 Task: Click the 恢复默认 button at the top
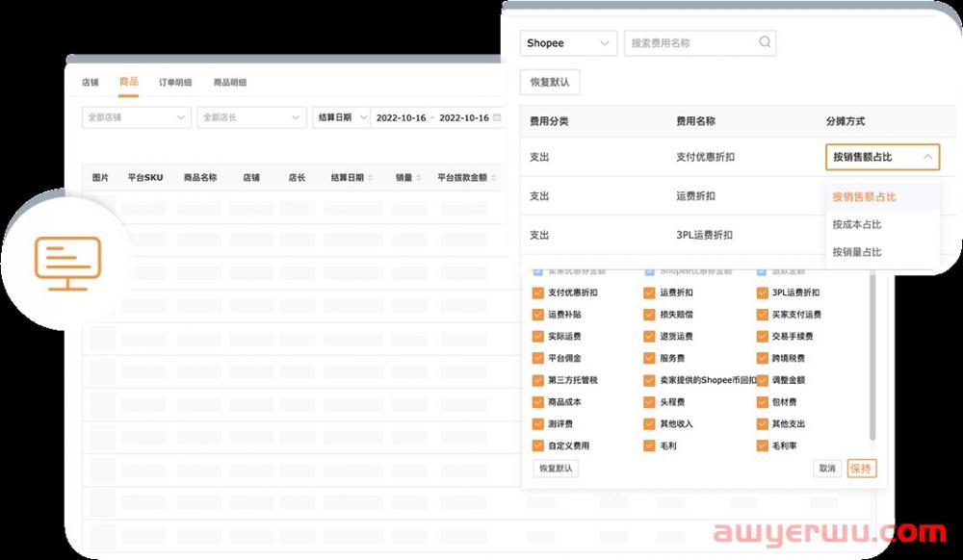click(x=550, y=82)
